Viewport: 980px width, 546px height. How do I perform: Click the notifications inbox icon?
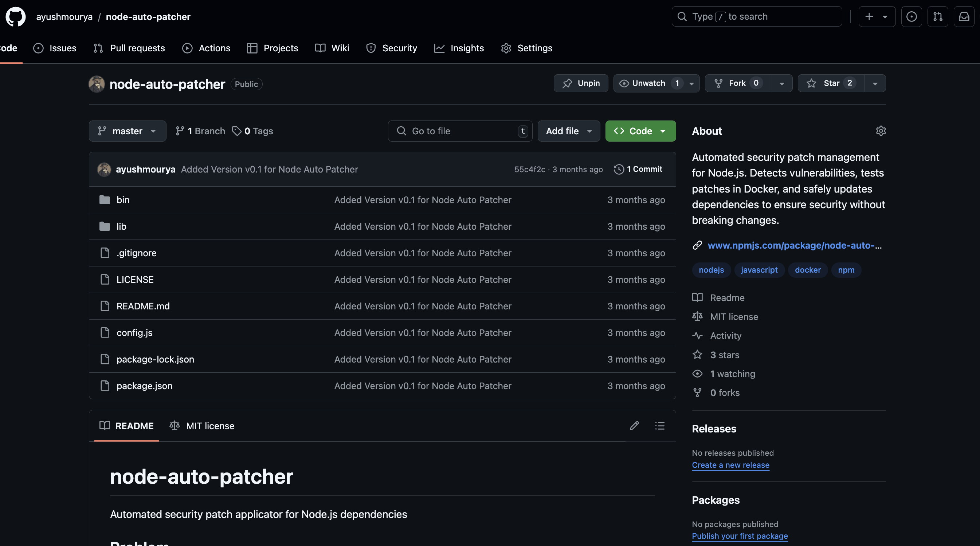point(964,16)
